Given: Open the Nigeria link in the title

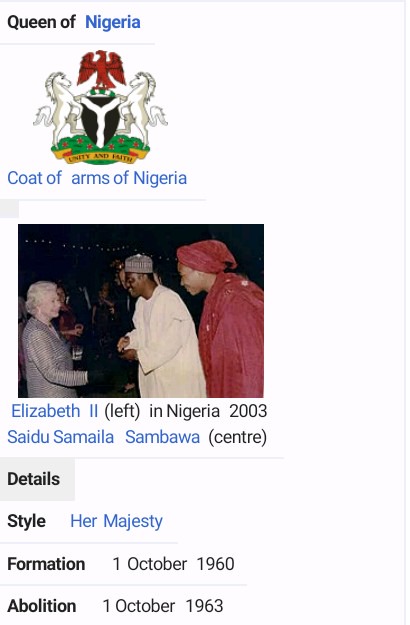Looking at the screenshot, I should [113, 22].
